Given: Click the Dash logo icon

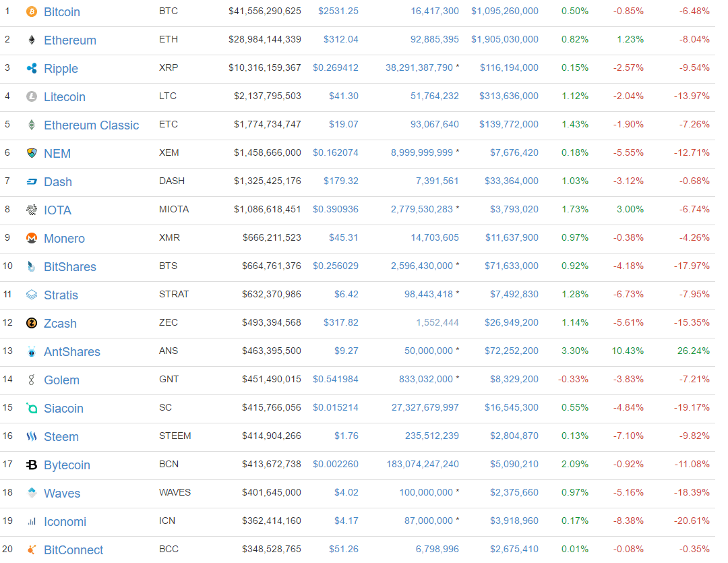Looking at the screenshot, I should pos(32,181).
